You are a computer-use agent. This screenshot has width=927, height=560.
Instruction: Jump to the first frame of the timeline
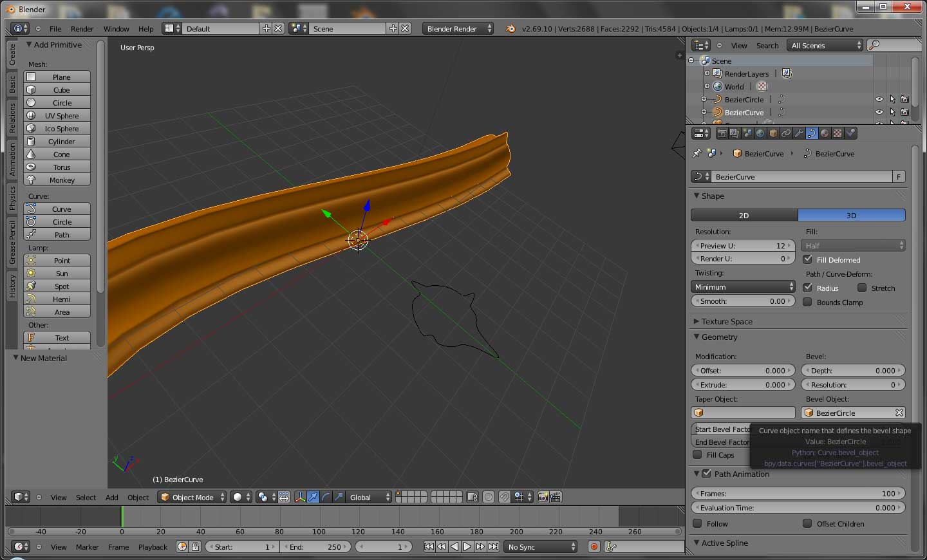tap(429, 546)
